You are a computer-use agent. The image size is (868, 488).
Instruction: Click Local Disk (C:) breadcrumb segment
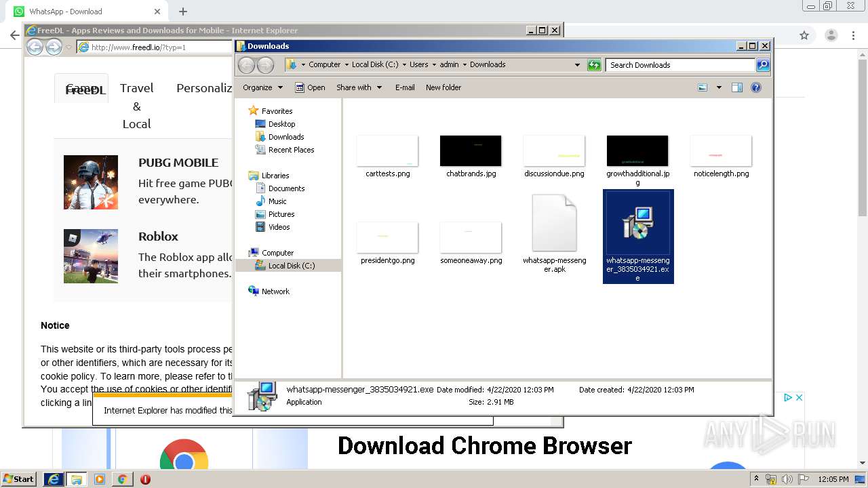pos(375,64)
